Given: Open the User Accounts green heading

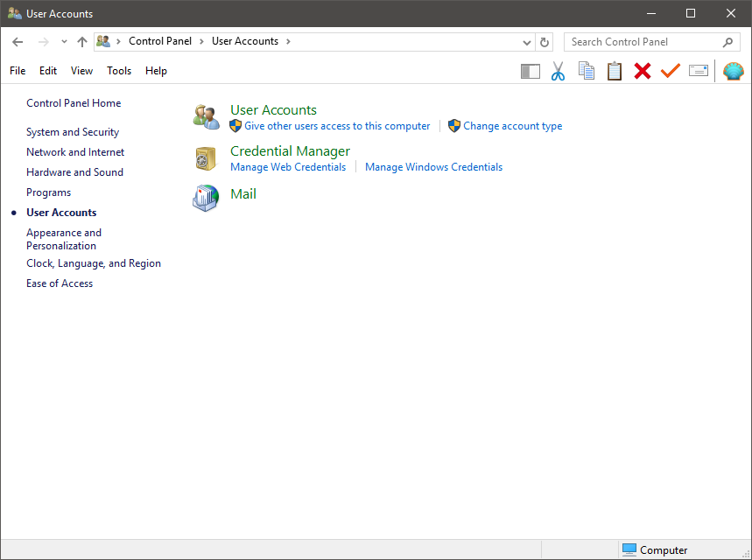Looking at the screenshot, I should click(273, 109).
